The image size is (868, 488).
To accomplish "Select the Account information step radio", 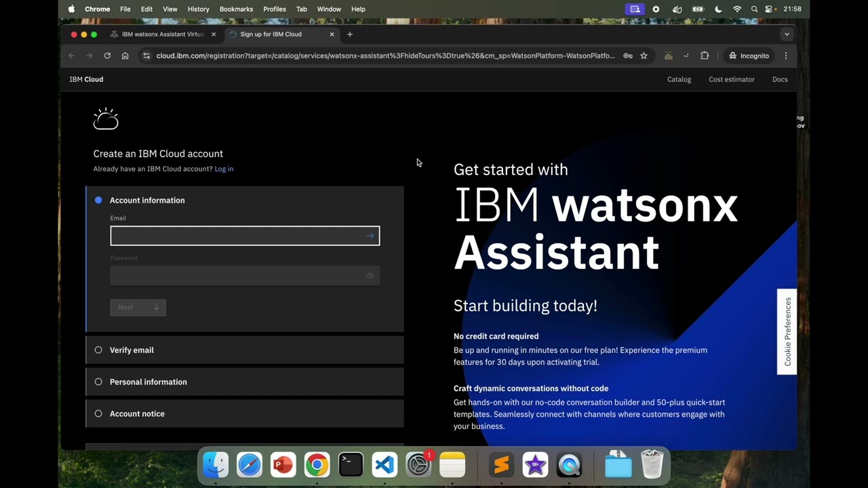I will pyautogui.click(x=98, y=200).
